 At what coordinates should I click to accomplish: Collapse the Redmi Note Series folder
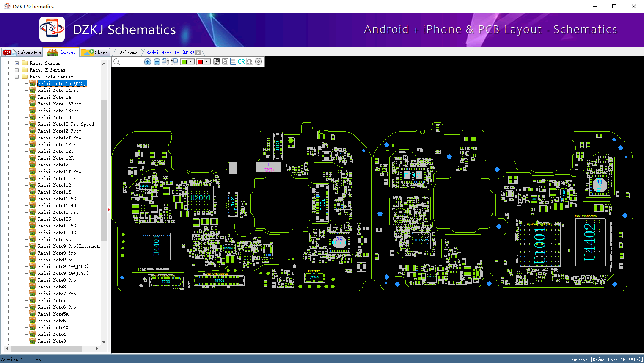(17, 77)
